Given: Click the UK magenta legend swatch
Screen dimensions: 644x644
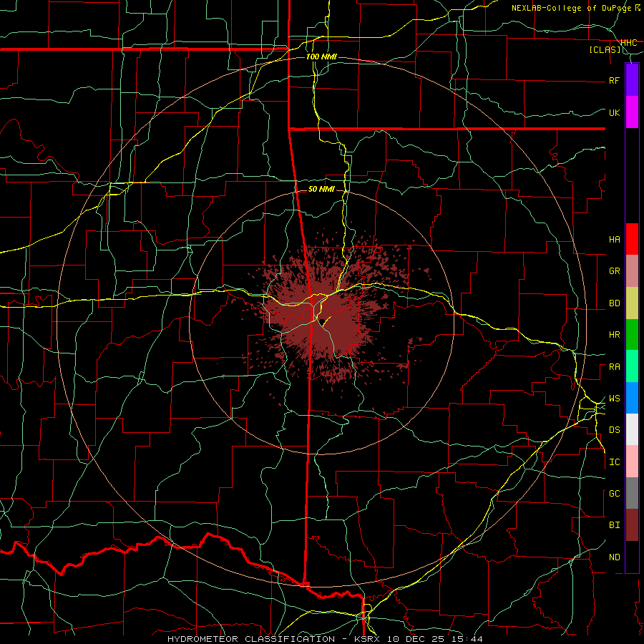Looking at the screenshot, I should tap(632, 112).
